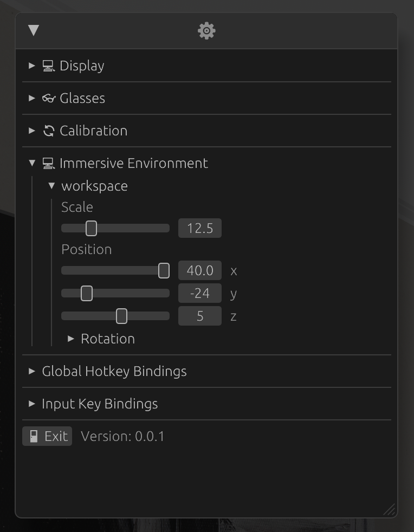Click the Scale slider handle
Image resolution: width=414 pixels, height=532 pixels.
point(90,228)
